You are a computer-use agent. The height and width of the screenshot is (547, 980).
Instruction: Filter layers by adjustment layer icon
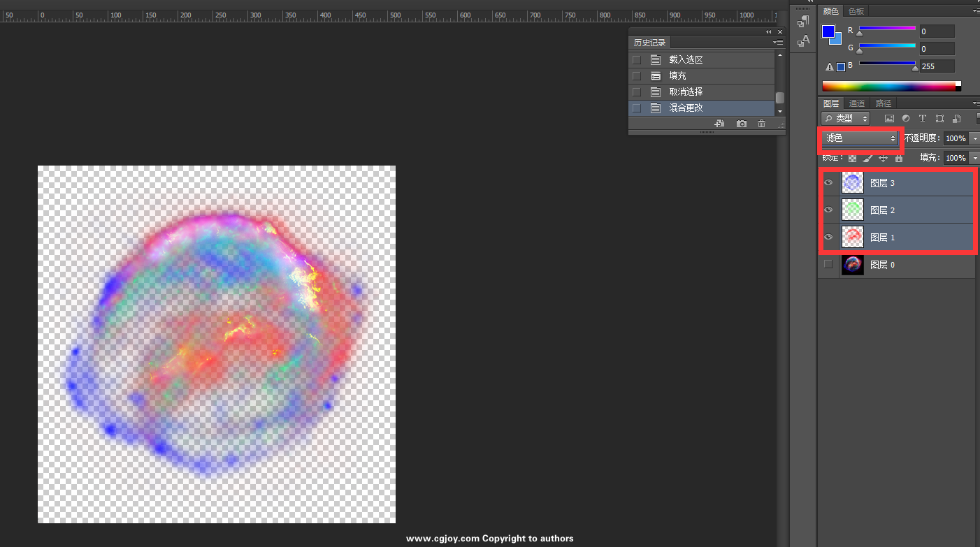[x=906, y=119]
